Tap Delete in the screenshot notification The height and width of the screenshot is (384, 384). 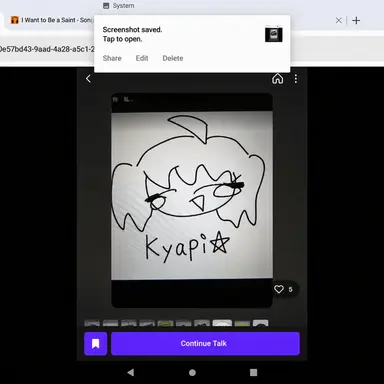tap(173, 58)
